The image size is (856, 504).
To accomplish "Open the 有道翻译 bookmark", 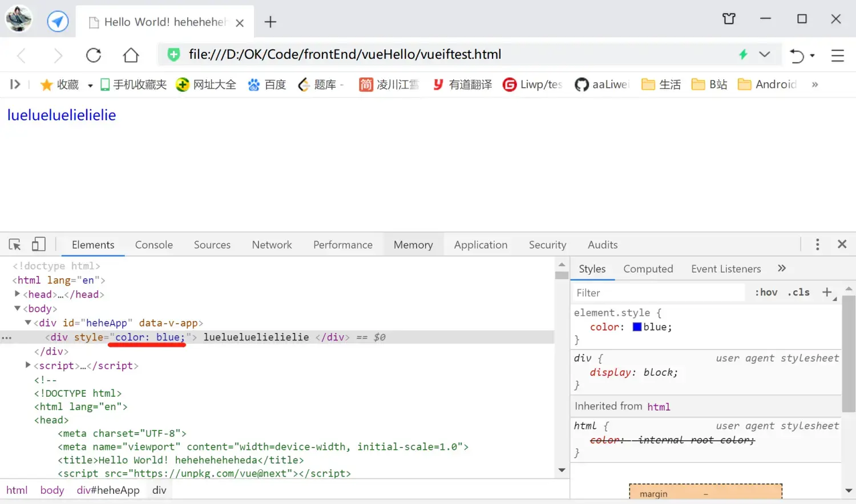I will pyautogui.click(x=462, y=84).
